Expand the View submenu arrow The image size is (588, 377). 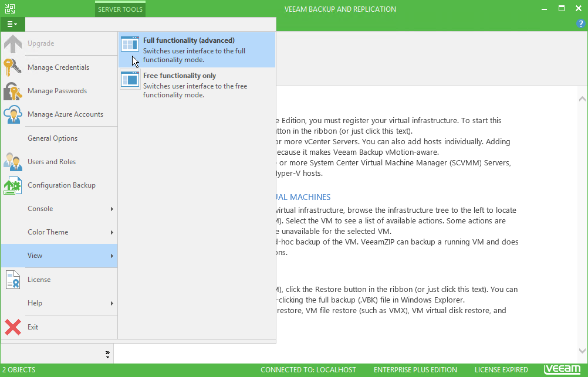[111, 256]
